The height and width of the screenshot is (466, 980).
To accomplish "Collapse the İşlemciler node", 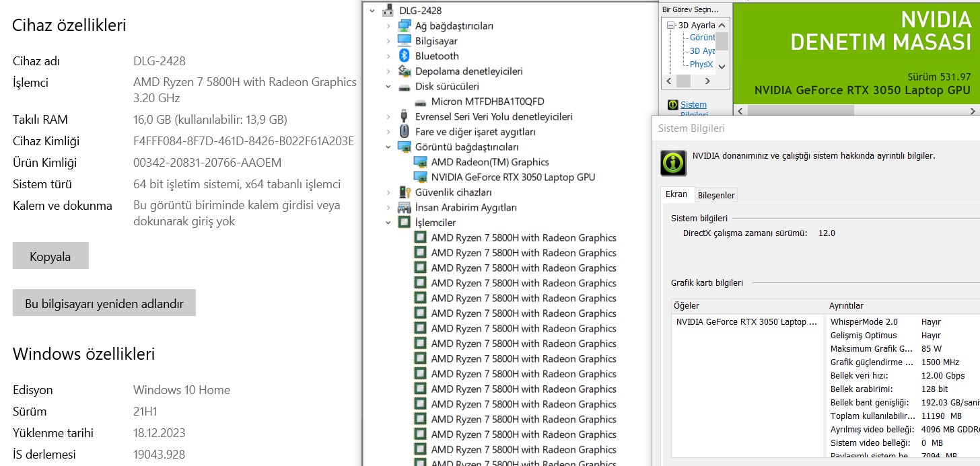I will pos(388,223).
